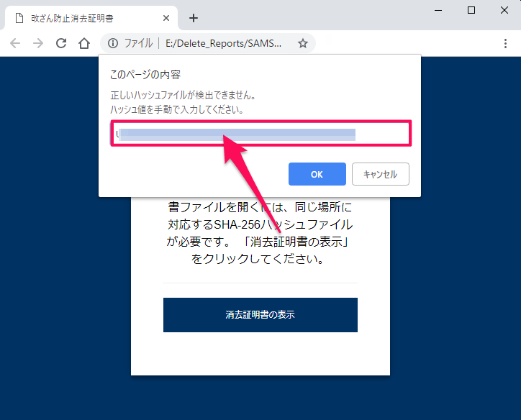Click the forward navigation arrow
This screenshot has width=521, height=420.
pos(38,43)
